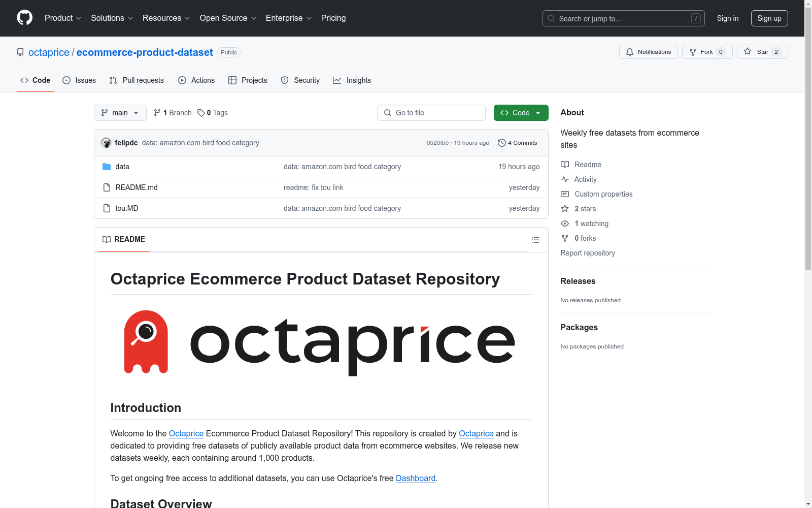Screen dimensions: 812x508
Task: Click the Custom properties note icon
Action: [x=565, y=194]
